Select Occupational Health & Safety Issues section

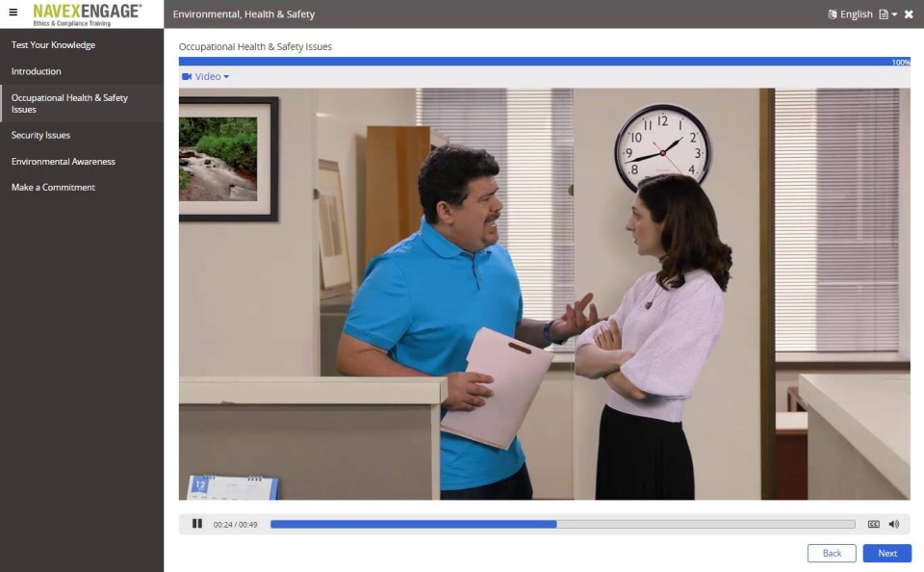[x=82, y=103]
